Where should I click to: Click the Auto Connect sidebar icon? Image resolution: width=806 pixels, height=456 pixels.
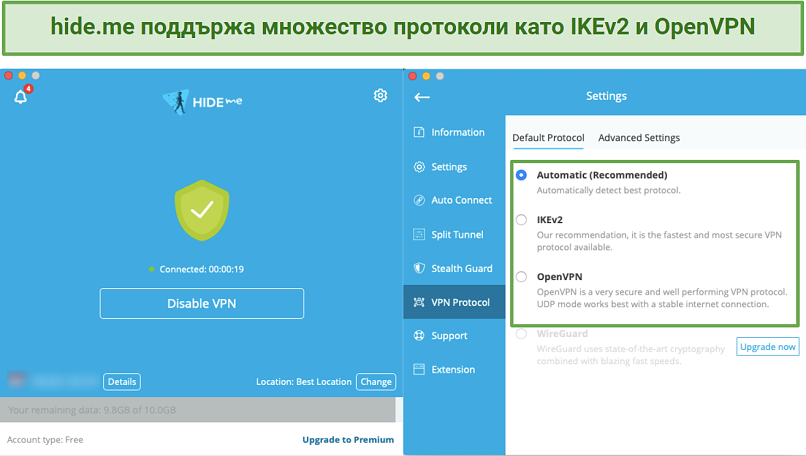419,200
